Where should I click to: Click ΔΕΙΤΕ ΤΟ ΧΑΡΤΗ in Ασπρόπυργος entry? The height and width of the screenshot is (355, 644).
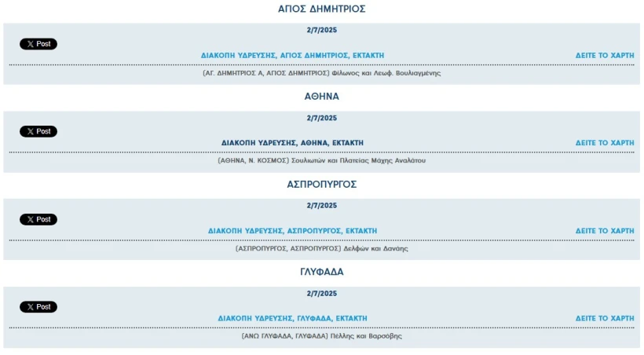pos(605,231)
